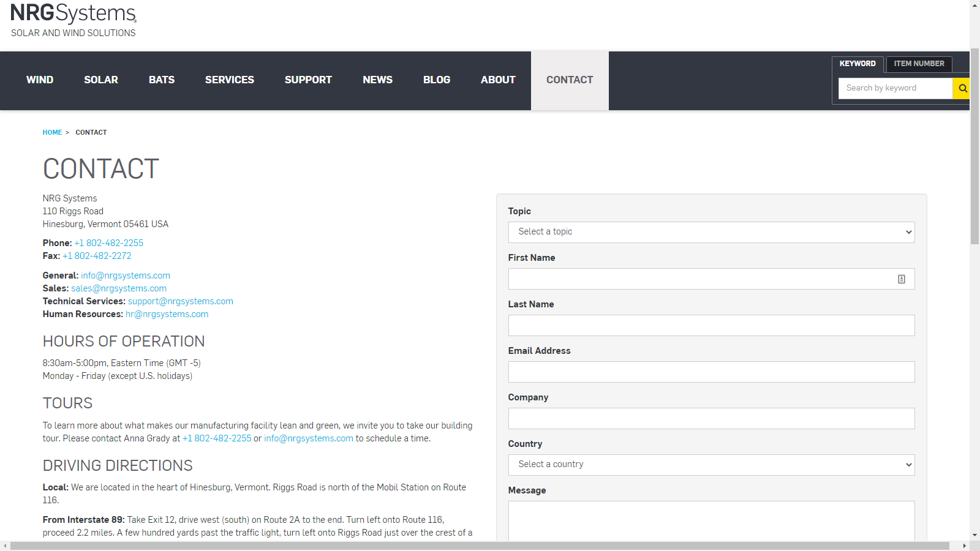Switch to the Item Number search tab
Viewport: 980px width, 551px height.
(x=919, y=64)
